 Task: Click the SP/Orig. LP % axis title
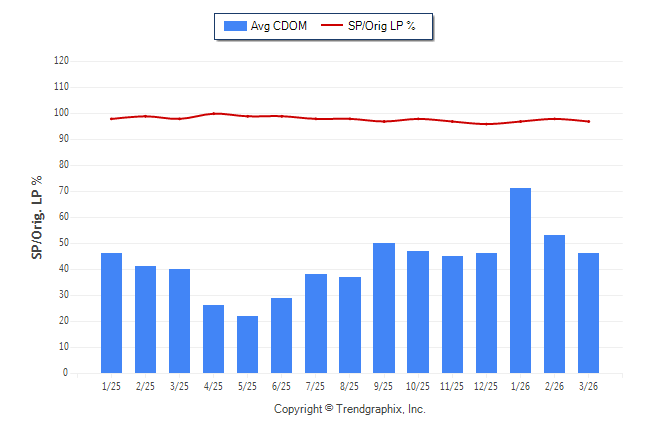pos(37,217)
